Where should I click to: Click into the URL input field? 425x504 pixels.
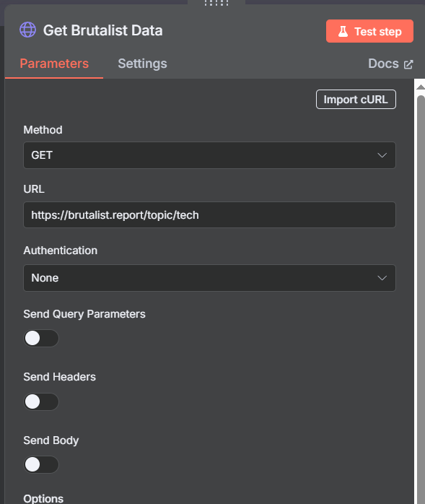(209, 215)
